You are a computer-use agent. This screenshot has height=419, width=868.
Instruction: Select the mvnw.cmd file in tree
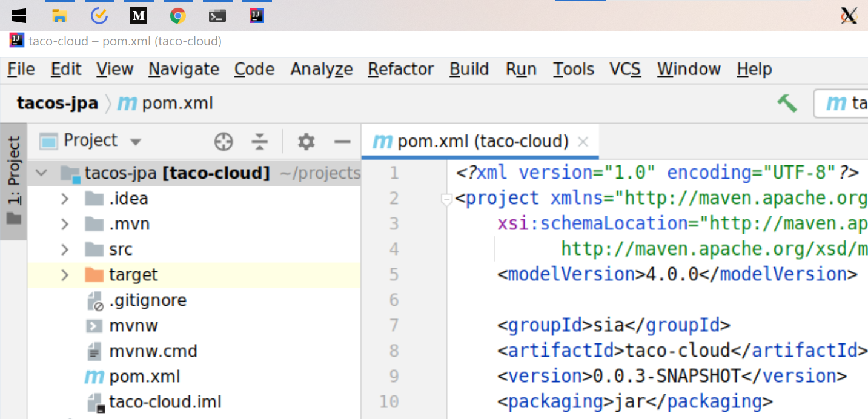[153, 351]
